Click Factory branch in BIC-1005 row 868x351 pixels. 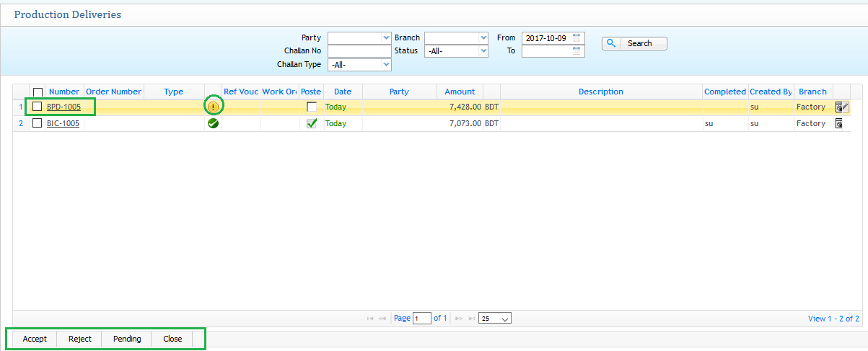(811, 123)
